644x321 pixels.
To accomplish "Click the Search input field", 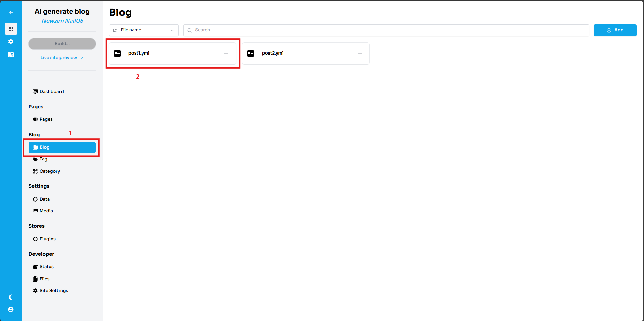I will 386,30.
